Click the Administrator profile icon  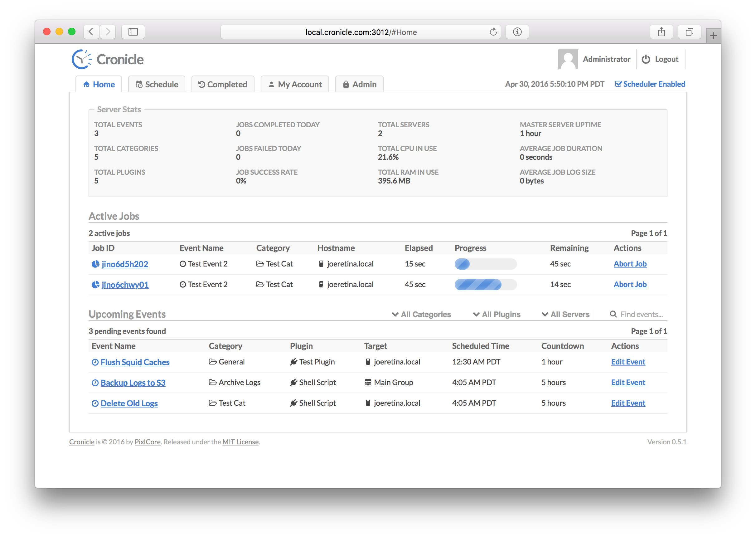[569, 59]
